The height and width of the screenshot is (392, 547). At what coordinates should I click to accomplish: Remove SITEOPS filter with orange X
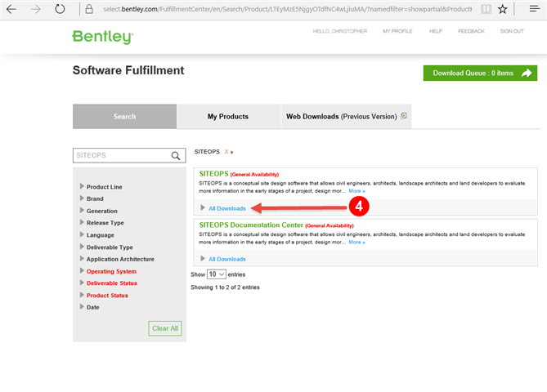pyautogui.click(x=226, y=152)
